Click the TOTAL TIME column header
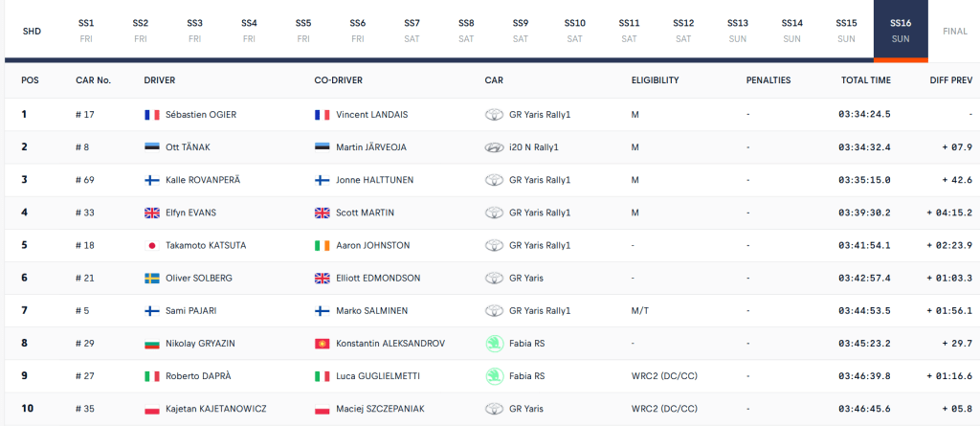Screen dimensions: 980x426 [x=866, y=80]
